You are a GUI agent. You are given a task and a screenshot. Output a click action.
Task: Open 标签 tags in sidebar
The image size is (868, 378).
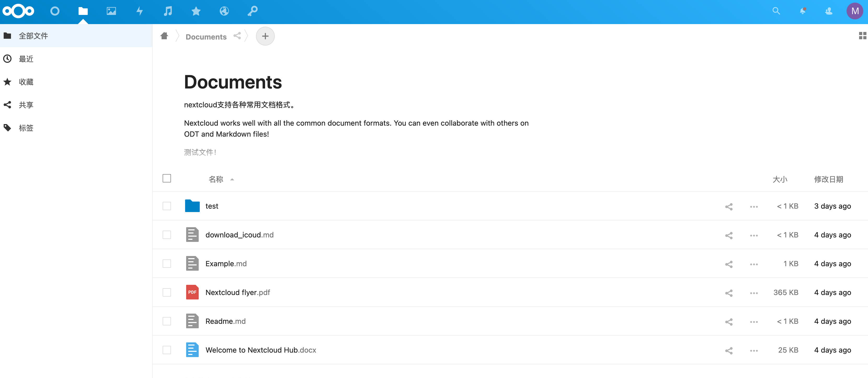pos(76,127)
